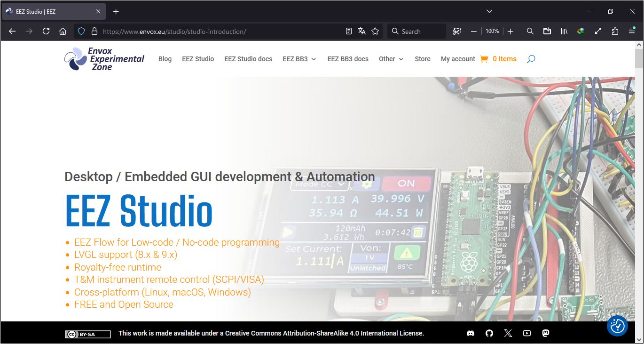The image size is (644, 344).
Task: Click the 'Royalty-free runtime' bullet
Action: pyautogui.click(x=118, y=267)
